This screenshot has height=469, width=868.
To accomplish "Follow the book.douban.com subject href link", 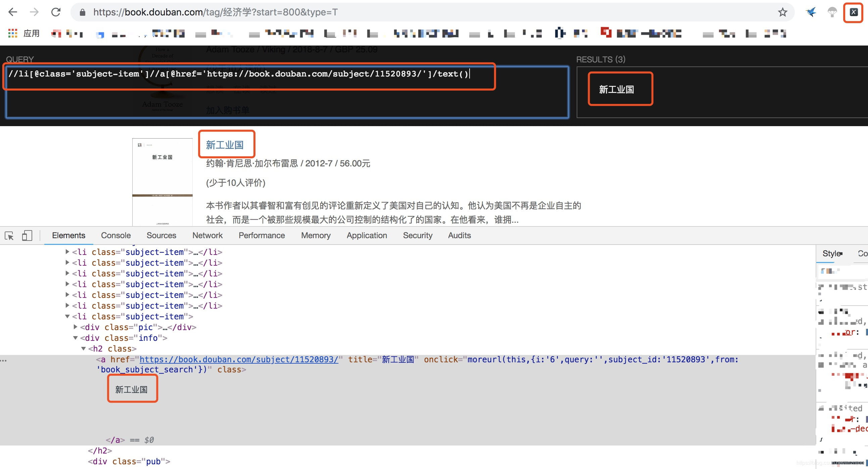I will 239,359.
